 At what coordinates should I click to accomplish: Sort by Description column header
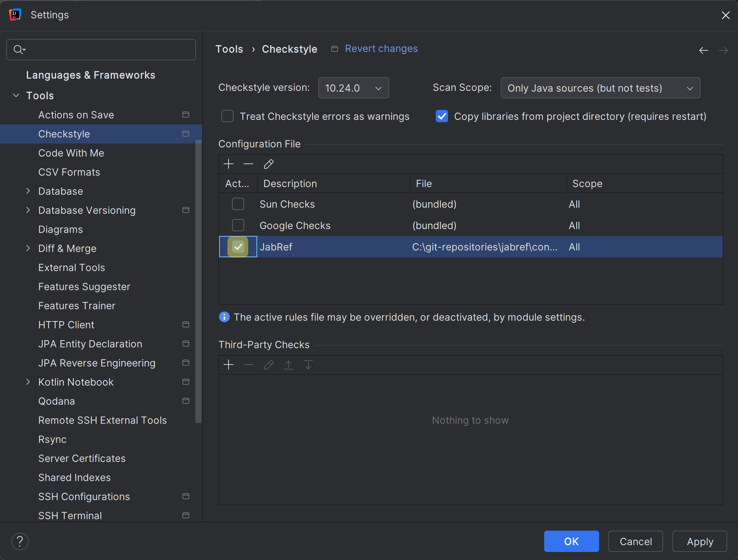click(334, 184)
